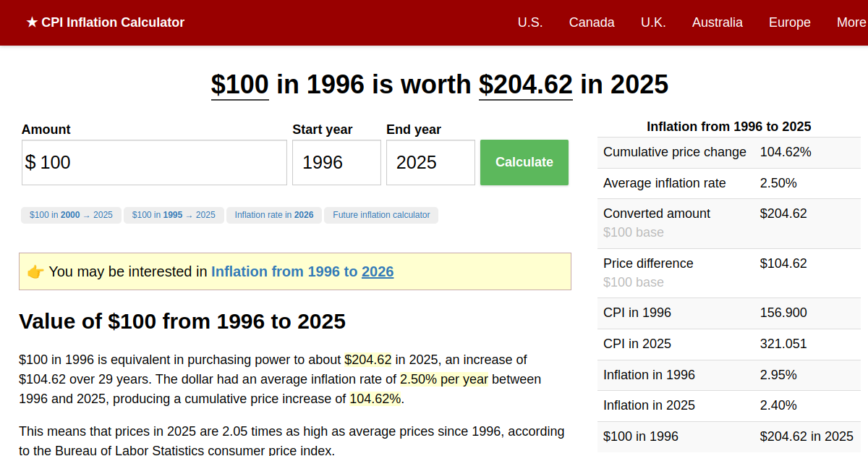Click the End year field showing 2025
The height and width of the screenshot is (456, 868).
pyautogui.click(x=430, y=162)
